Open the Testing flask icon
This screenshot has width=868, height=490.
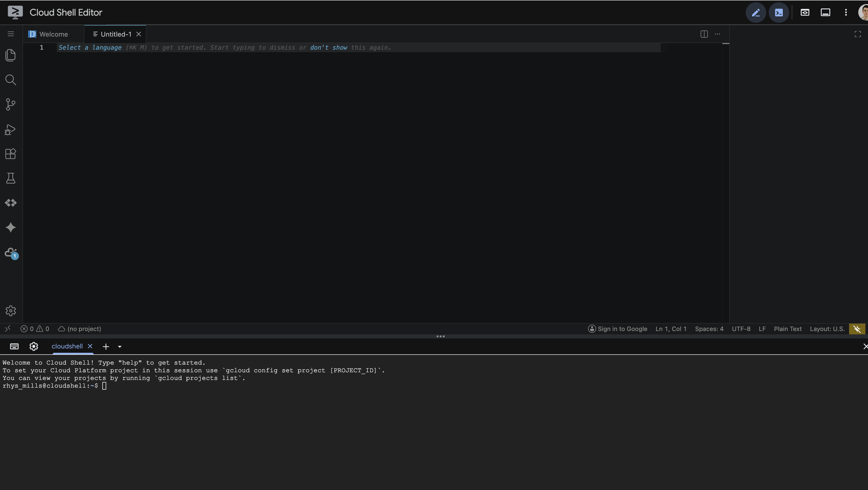(x=11, y=178)
